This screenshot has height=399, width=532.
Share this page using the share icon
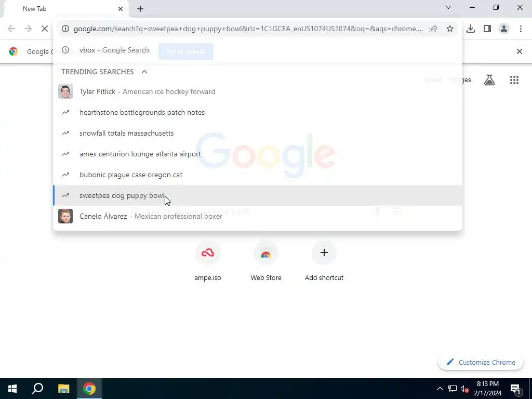pos(433,29)
